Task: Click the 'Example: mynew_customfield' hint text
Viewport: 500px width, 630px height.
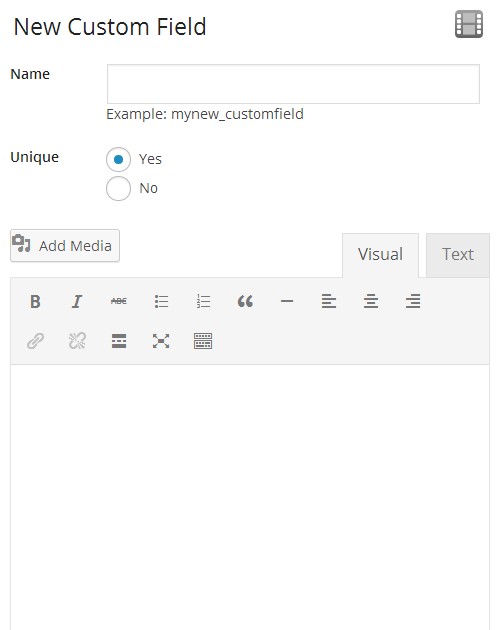Action: tap(205, 115)
